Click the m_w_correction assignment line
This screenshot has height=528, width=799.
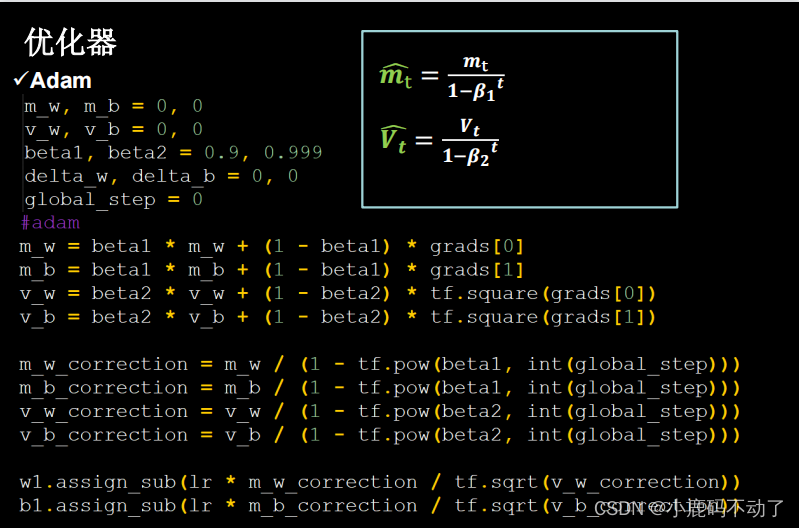point(380,365)
